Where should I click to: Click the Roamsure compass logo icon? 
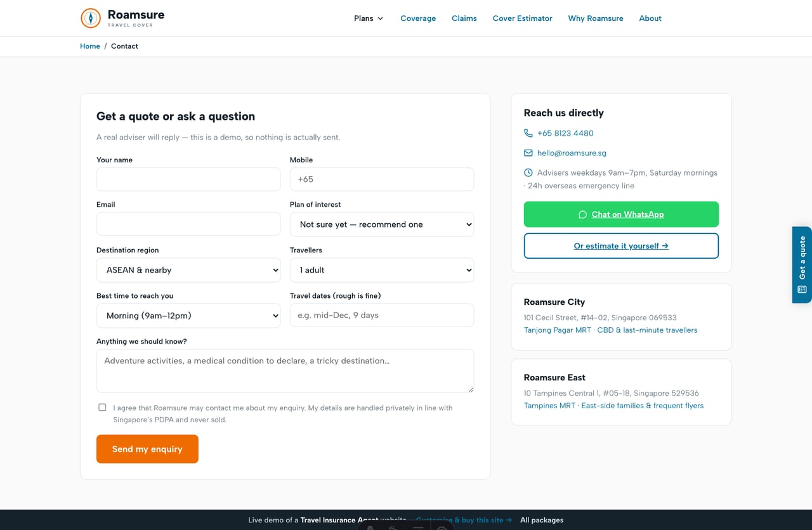pos(91,18)
